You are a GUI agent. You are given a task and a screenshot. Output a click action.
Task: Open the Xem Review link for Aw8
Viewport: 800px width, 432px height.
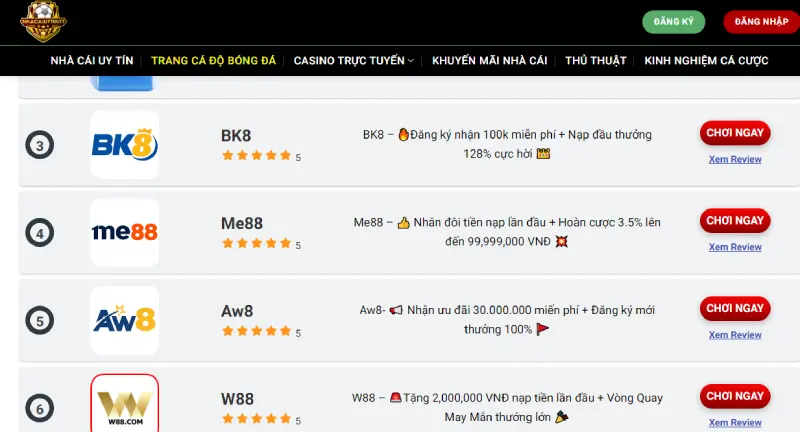pyautogui.click(x=734, y=335)
